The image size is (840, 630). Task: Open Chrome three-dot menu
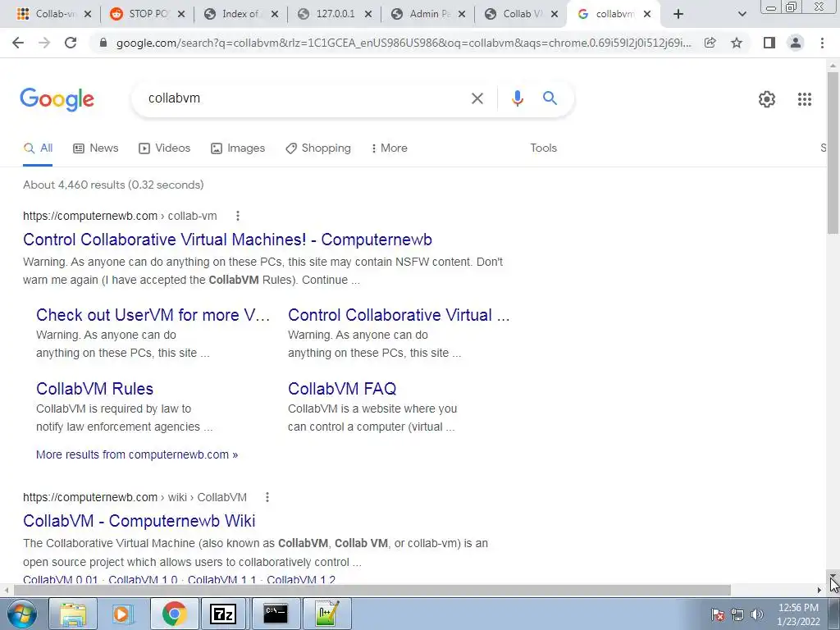tap(822, 43)
